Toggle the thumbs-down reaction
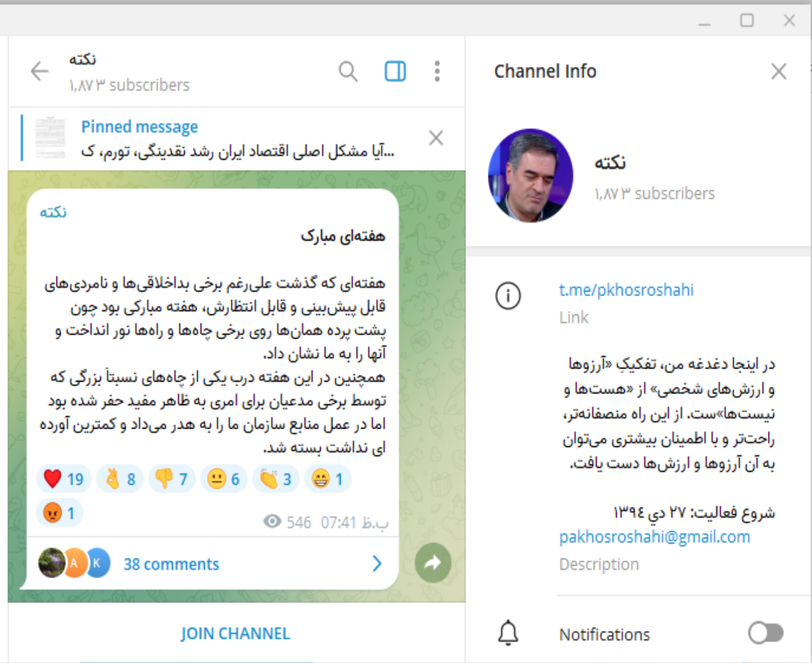812x663 pixels. (x=171, y=479)
